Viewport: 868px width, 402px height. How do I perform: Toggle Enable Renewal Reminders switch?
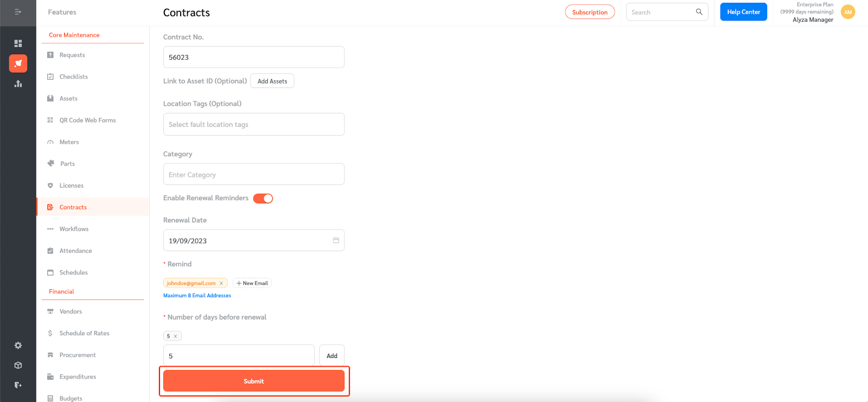click(263, 199)
